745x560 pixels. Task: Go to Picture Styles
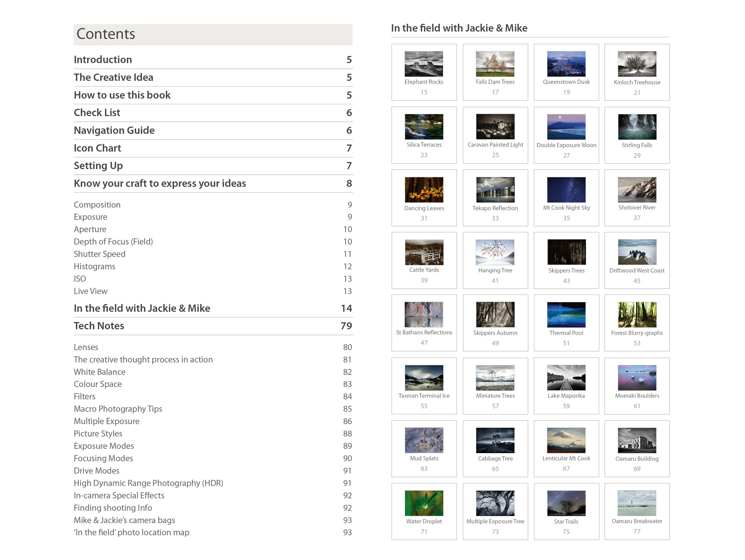tap(213, 434)
